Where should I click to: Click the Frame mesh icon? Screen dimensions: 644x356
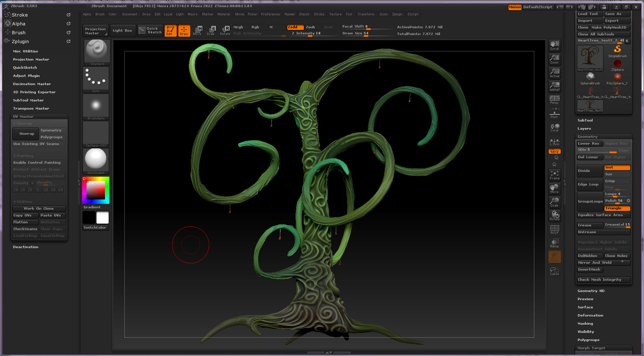[554, 175]
